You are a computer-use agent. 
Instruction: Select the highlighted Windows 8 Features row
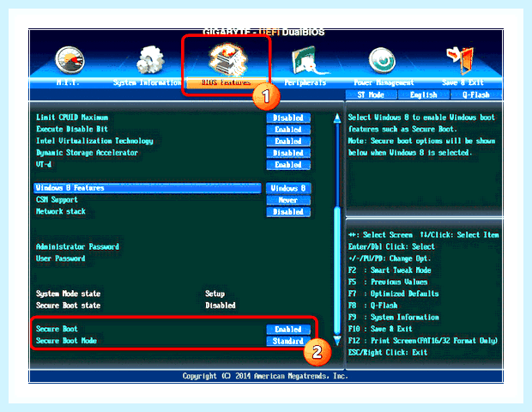click(x=148, y=188)
